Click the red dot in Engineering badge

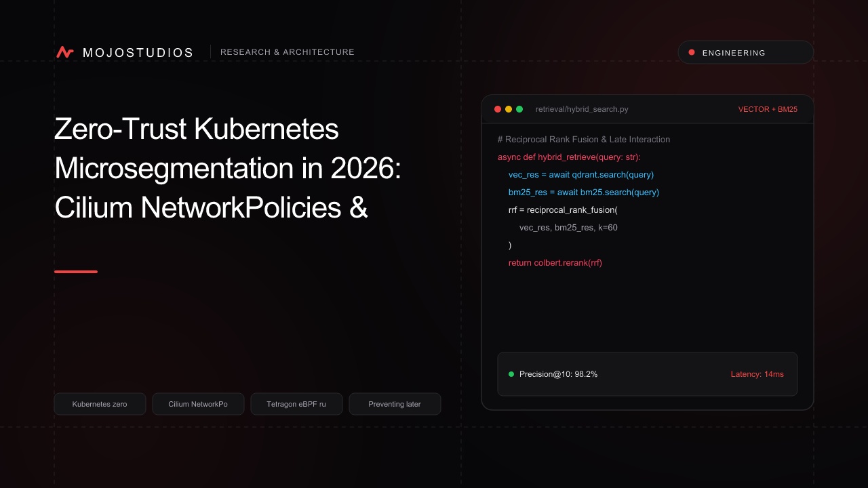(692, 52)
